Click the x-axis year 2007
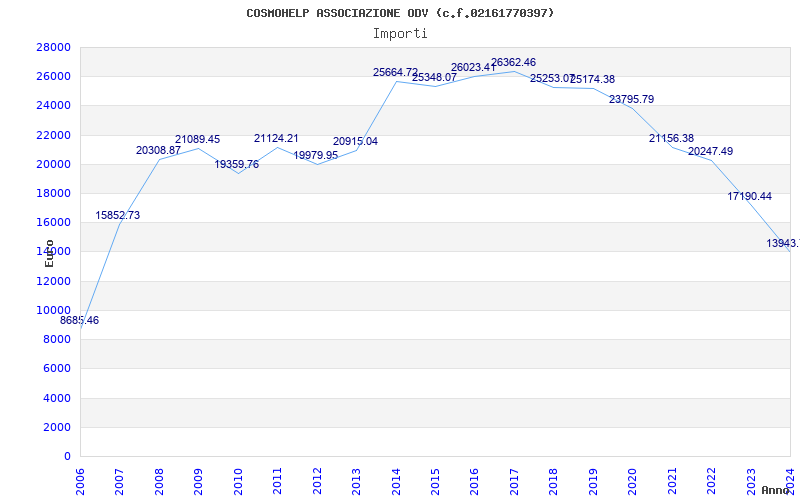 pos(119,480)
